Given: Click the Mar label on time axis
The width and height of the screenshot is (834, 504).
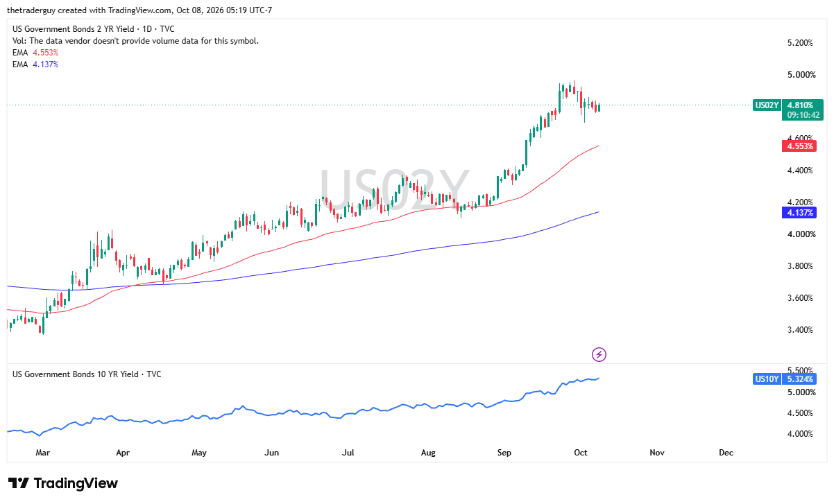Looking at the screenshot, I should (x=43, y=453).
